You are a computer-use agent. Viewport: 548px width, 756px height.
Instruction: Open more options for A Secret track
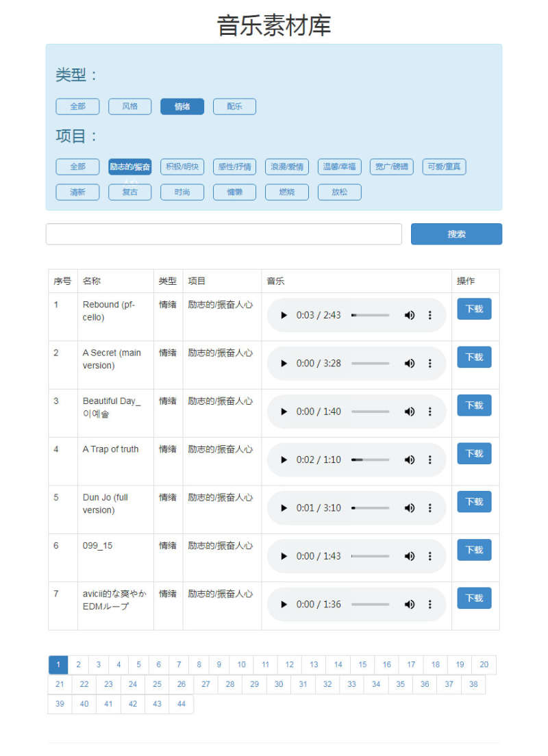(430, 364)
